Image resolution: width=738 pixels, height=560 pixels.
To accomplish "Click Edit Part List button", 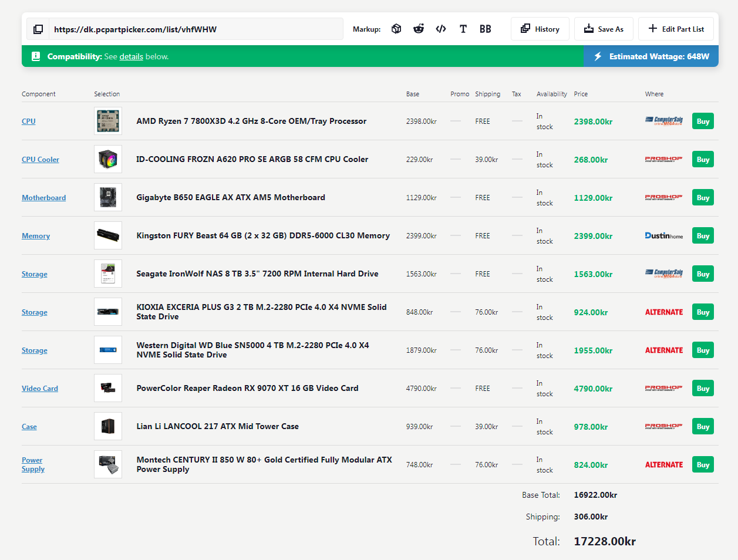I will coord(676,29).
